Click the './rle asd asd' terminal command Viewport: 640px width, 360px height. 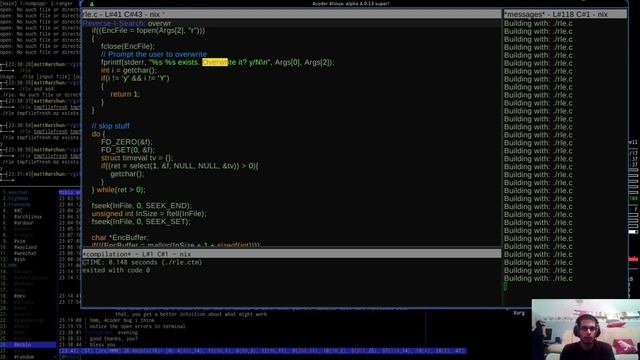pyautogui.click(x=37, y=89)
